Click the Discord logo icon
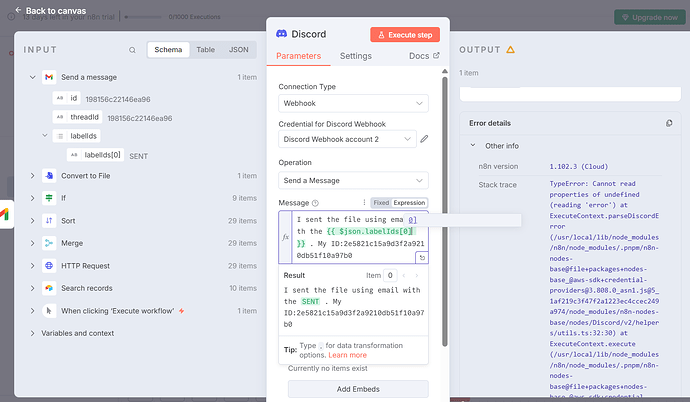This screenshot has width=690, height=402. coord(282,34)
